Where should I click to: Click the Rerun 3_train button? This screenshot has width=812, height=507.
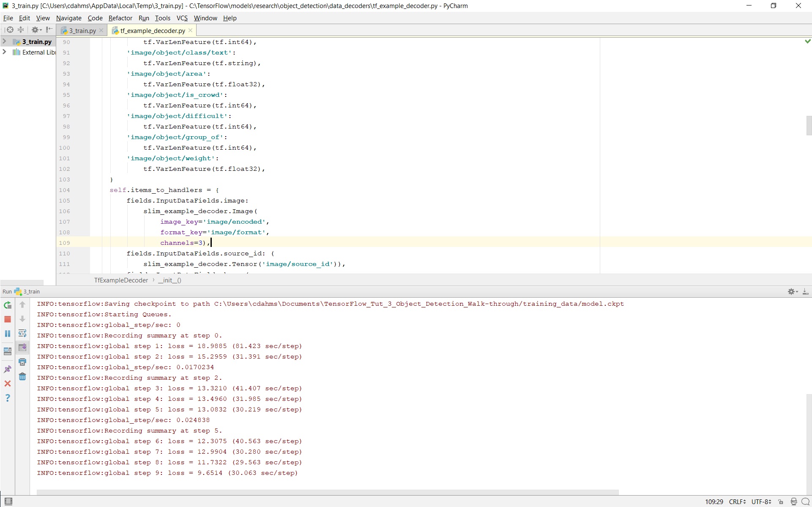tap(8, 305)
